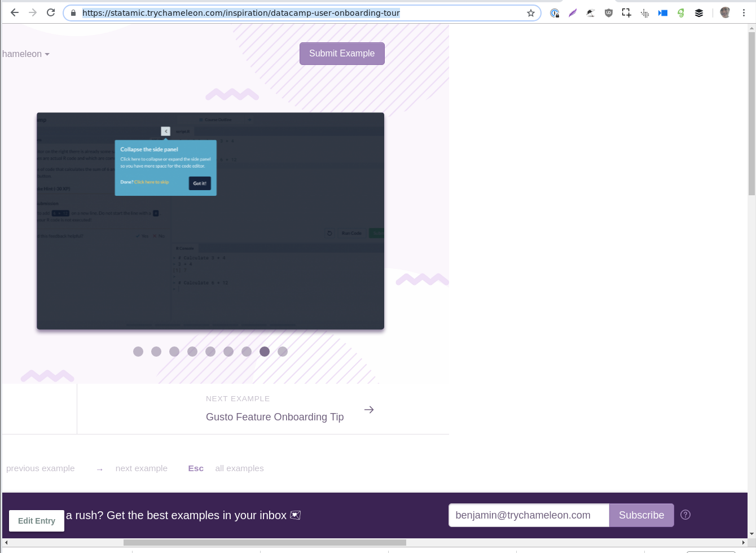Click the previous example shortcut link
Viewport: 756px width, 553px height.
[41, 468]
